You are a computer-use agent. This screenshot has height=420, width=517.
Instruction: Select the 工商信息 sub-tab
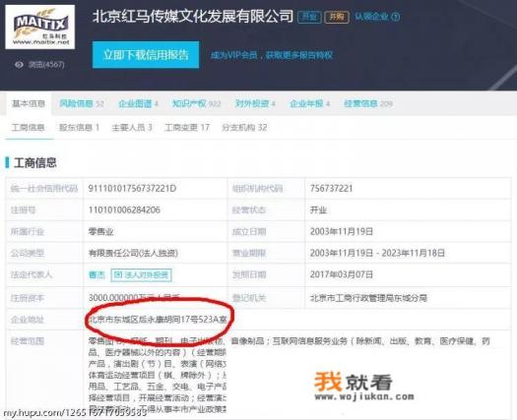coord(28,128)
